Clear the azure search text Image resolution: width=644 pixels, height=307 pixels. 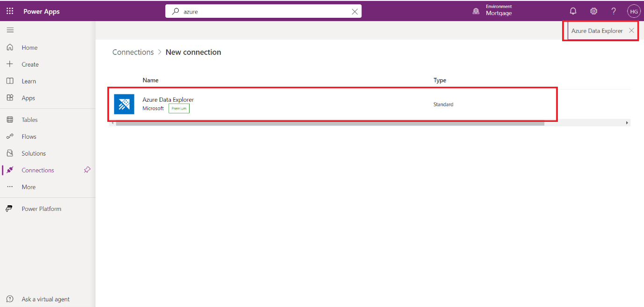coord(355,12)
